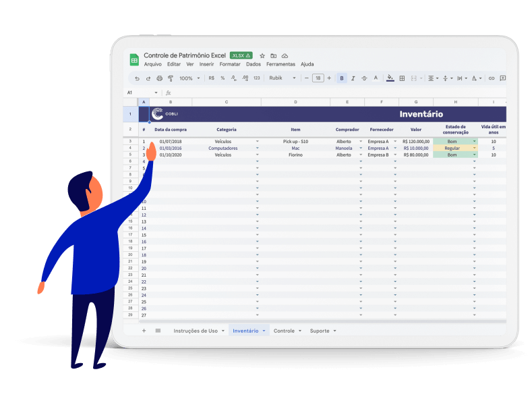Decrease font size with minus
The width and height of the screenshot is (532, 405).
(x=307, y=78)
